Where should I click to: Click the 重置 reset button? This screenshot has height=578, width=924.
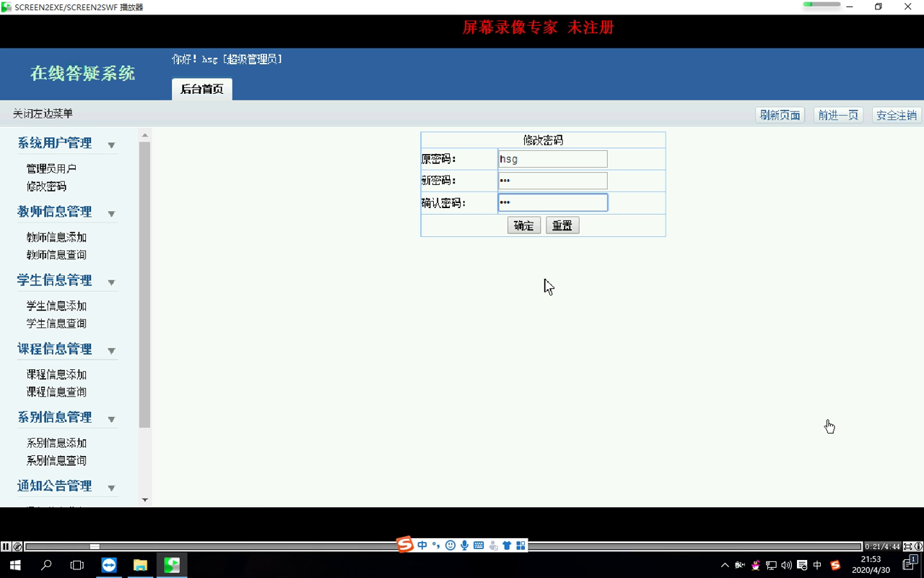point(562,225)
